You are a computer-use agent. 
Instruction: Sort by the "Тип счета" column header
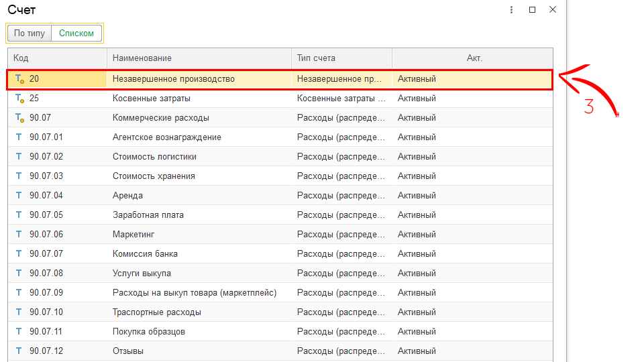341,58
